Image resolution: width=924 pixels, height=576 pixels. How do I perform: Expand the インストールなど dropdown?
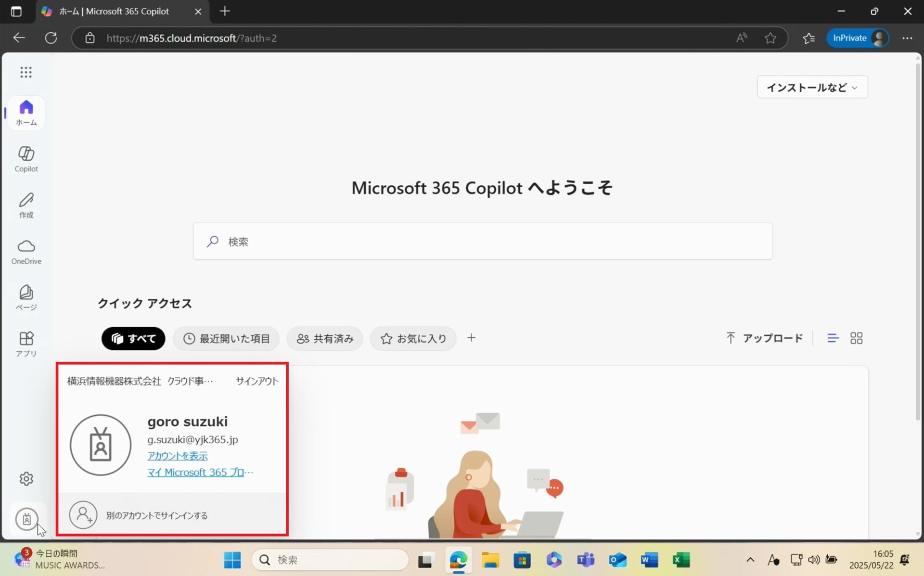coord(812,87)
